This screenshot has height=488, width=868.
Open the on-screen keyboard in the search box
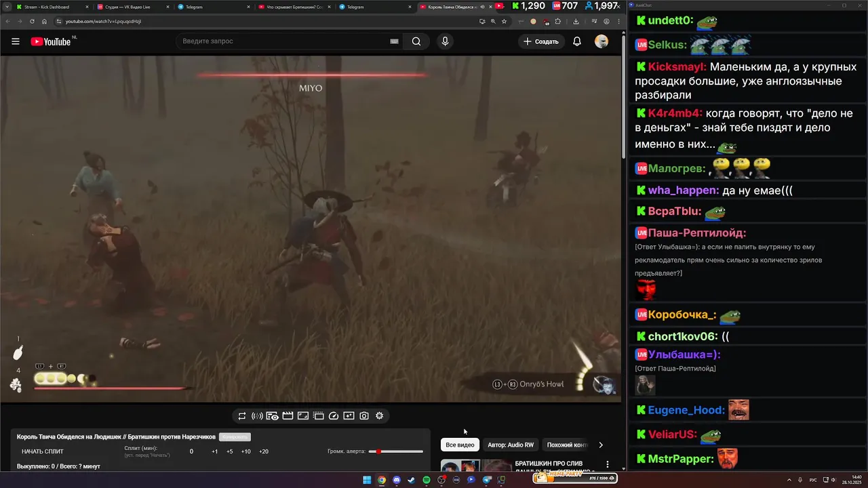click(x=394, y=41)
